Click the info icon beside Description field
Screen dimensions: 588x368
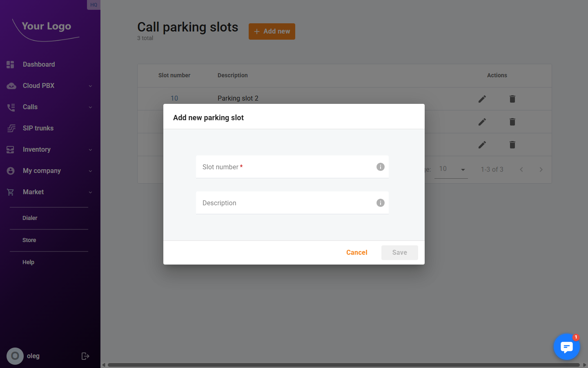click(380, 203)
